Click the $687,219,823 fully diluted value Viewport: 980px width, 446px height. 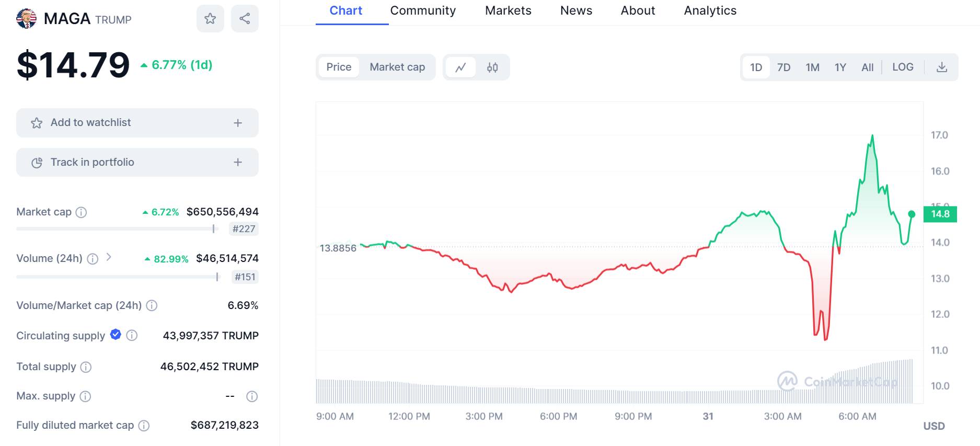(x=225, y=425)
